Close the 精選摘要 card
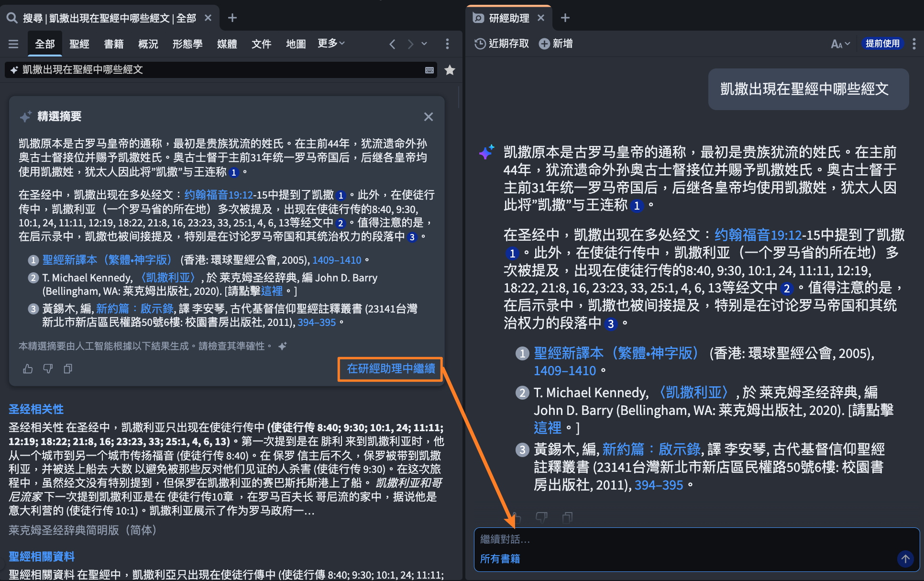 click(x=428, y=117)
